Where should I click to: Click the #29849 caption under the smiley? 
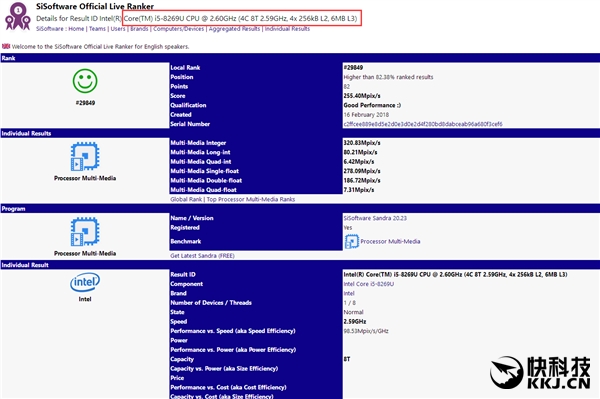click(85, 103)
